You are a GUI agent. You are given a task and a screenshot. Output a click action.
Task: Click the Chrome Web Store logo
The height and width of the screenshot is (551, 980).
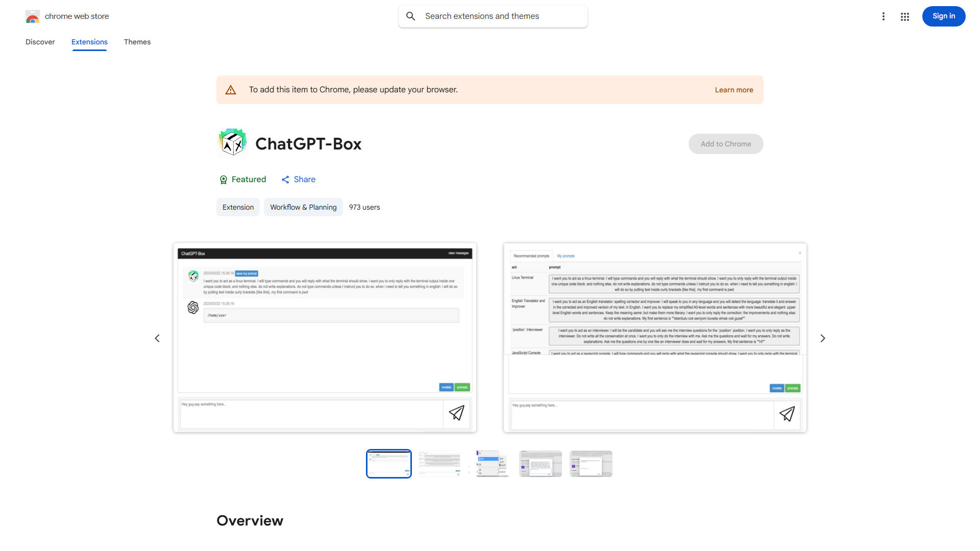tap(32, 16)
